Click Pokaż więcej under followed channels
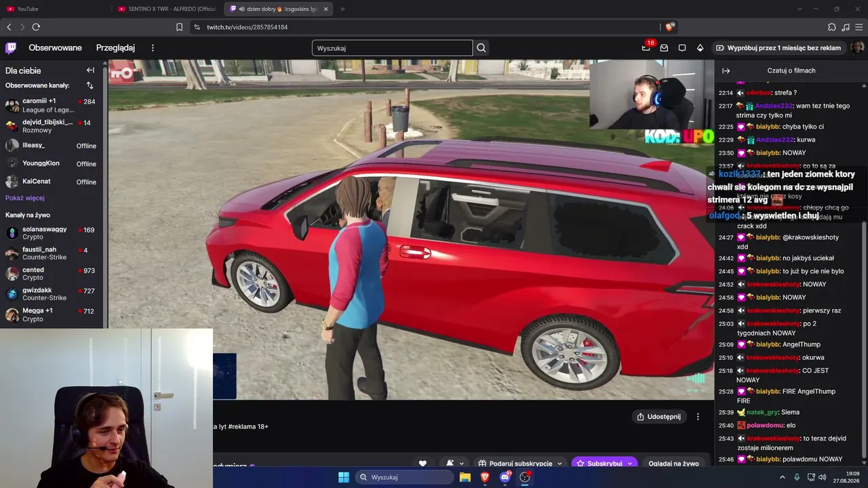 pos(25,198)
